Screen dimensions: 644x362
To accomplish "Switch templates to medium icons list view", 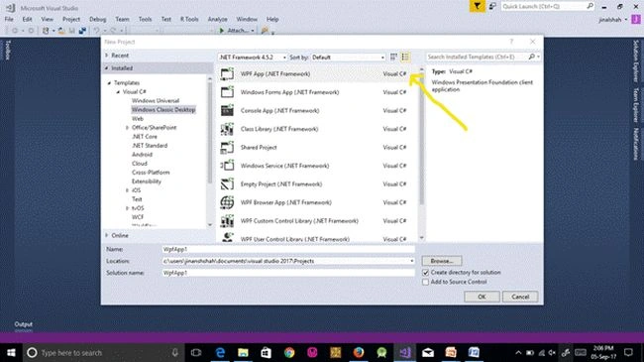I will (x=405, y=58).
